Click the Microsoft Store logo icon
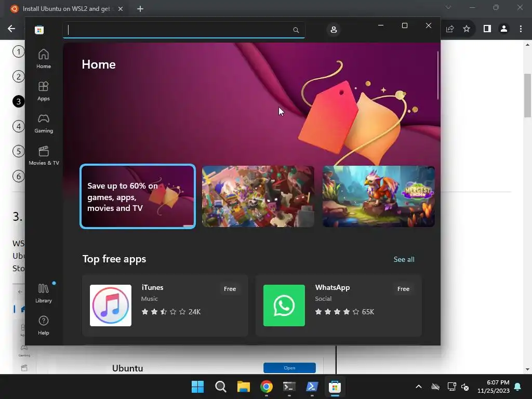The height and width of the screenshot is (399, 532). (x=39, y=30)
